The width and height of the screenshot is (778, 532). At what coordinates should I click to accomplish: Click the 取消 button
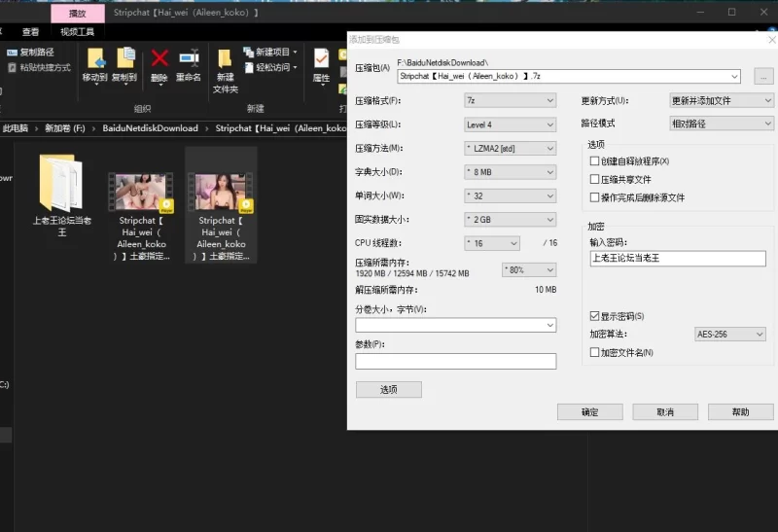[x=665, y=412]
